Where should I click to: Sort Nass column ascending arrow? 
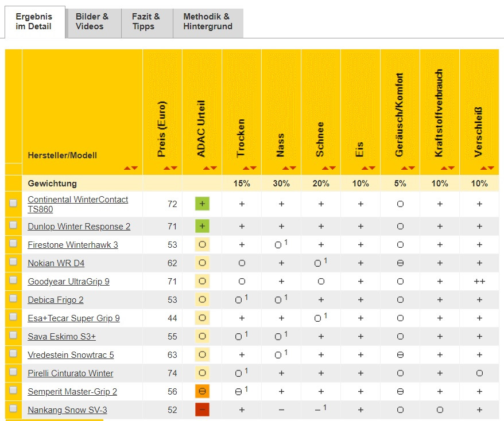pyautogui.click(x=285, y=168)
